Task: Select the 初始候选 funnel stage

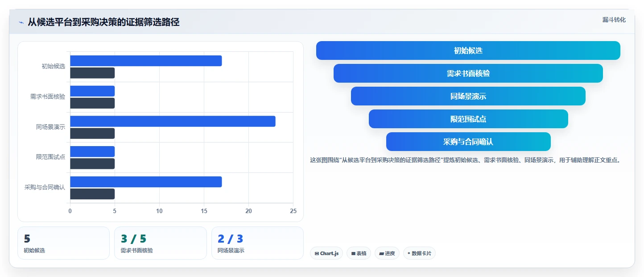Action: [x=468, y=50]
